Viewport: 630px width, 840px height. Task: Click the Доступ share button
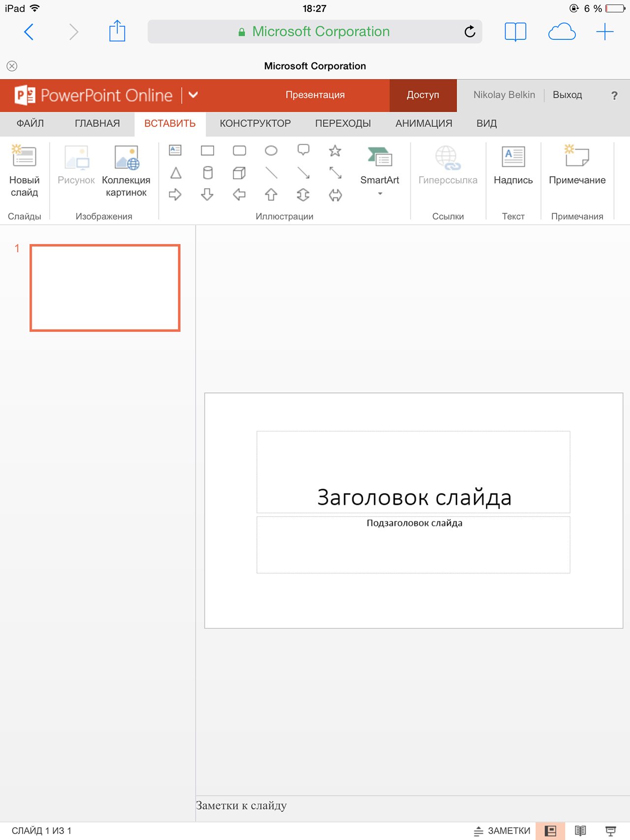point(423,95)
